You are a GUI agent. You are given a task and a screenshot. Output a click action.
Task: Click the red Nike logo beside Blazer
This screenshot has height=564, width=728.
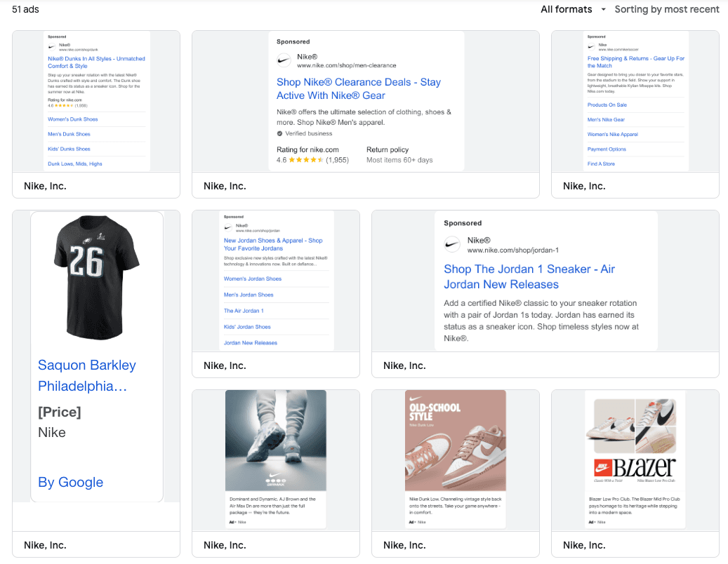[x=602, y=467]
